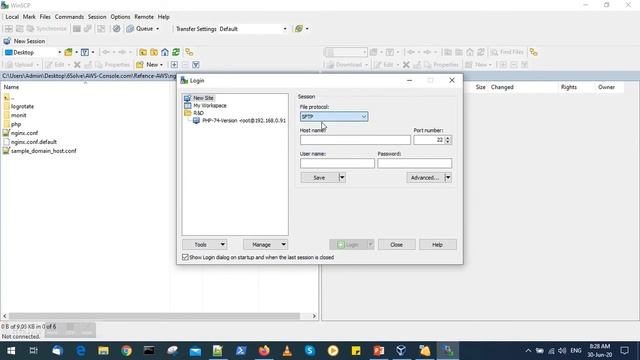Click the local select filter funnel icon
The height and width of the screenshot is (360, 640).
click(196, 64)
